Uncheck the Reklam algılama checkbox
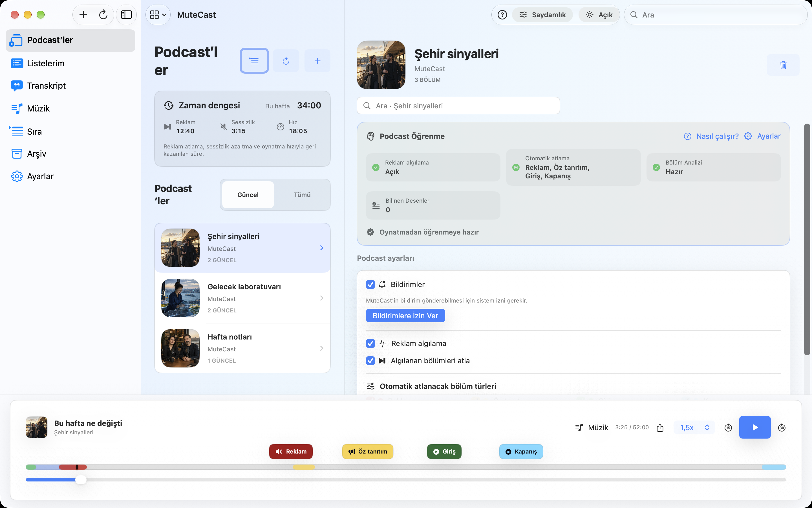The width and height of the screenshot is (812, 508). pos(370,343)
